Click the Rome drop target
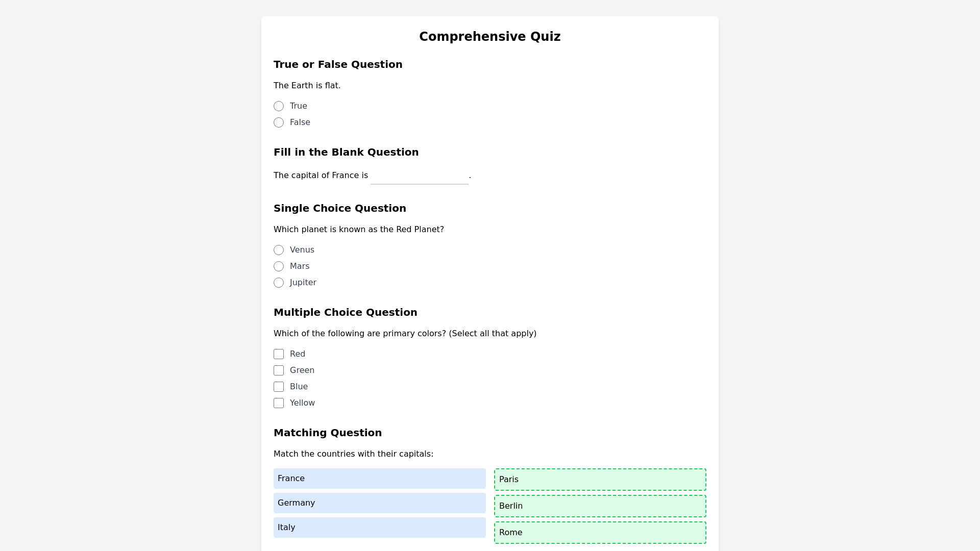 pyautogui.click(x=600, y=533)
